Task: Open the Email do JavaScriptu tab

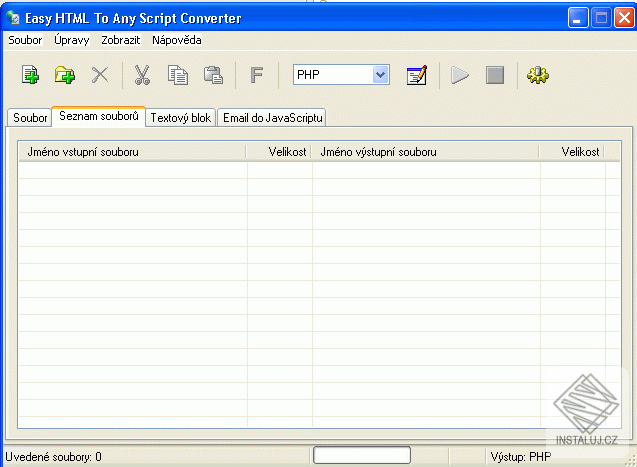Action: [272, 118]
